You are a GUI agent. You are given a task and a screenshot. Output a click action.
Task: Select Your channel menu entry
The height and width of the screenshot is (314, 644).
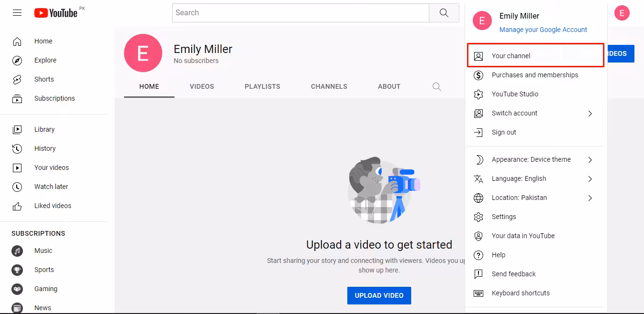(x=536, y=56)
